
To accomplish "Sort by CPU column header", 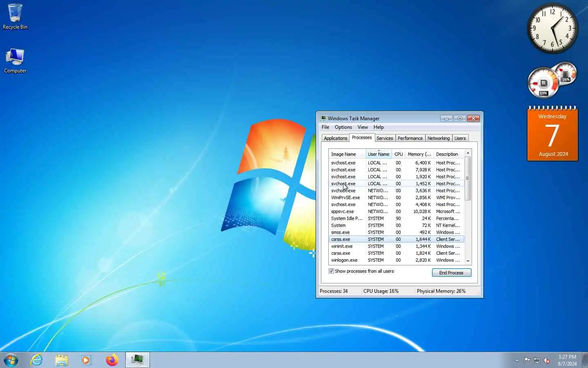I will click(x=399, y=154).
